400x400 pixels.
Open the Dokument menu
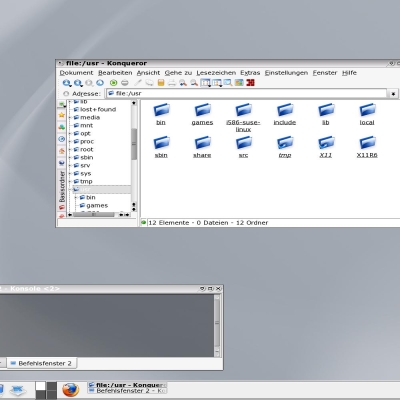pos(76,73)
